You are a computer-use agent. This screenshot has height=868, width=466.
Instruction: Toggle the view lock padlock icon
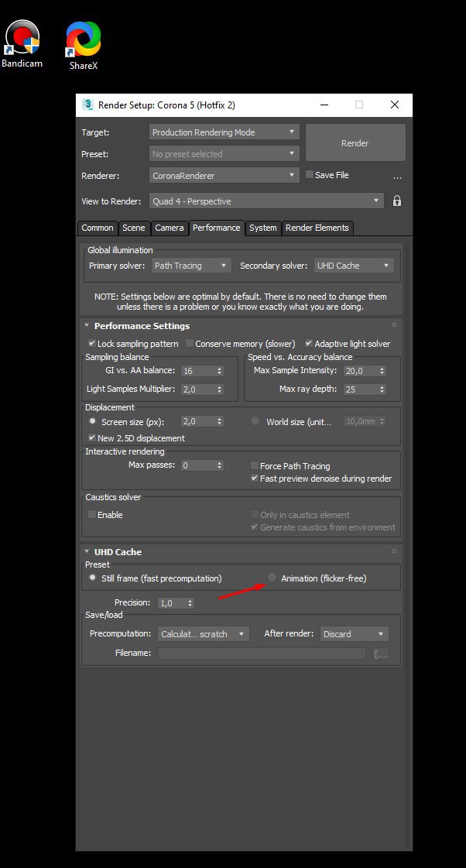point(397,201)
